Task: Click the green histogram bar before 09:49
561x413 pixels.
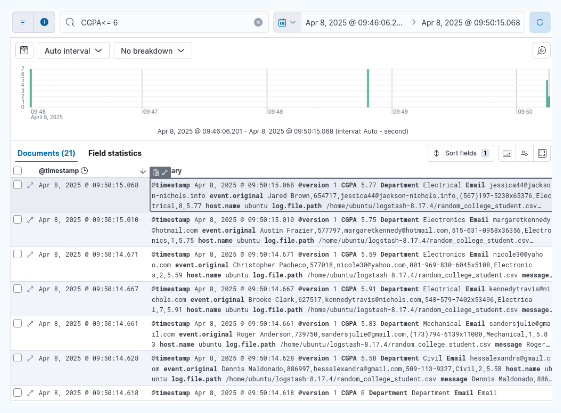Action: (x=368, y=88)
